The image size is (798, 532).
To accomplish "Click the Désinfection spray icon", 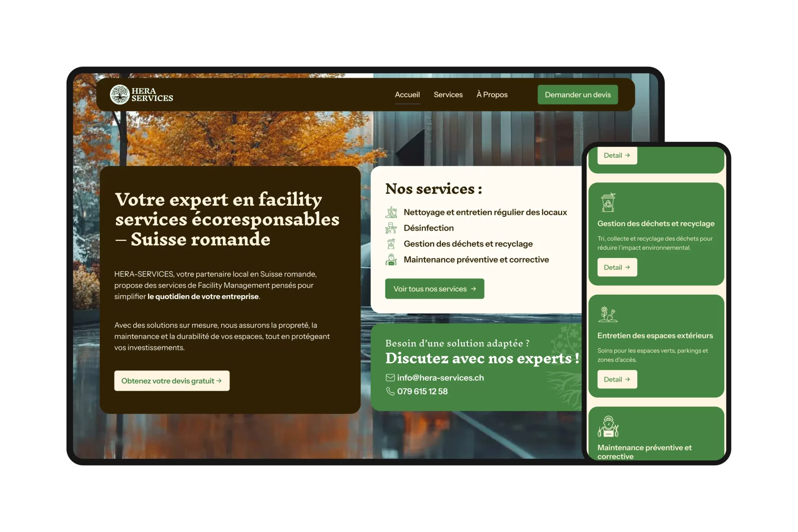I will click(391, 228).
